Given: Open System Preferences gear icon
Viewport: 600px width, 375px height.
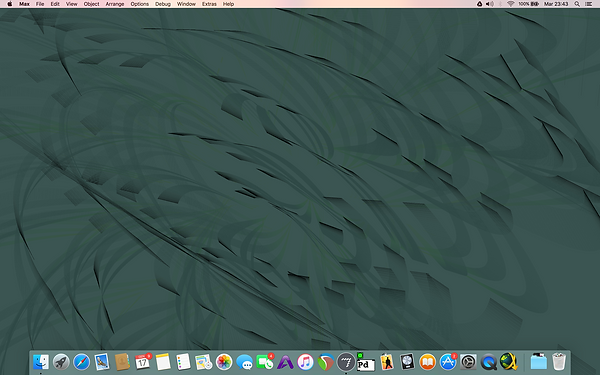Looking at the screenshot, I should [468, 362].
